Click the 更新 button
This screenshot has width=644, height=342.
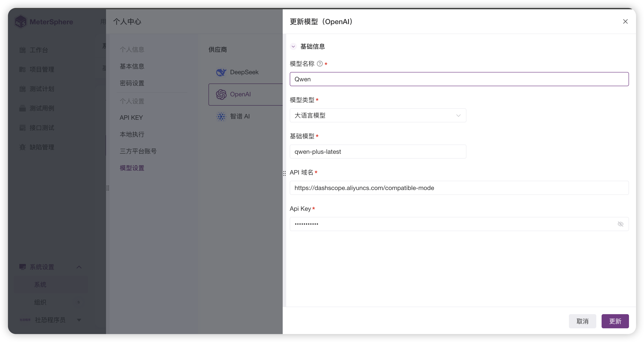(x=615, y=321)
